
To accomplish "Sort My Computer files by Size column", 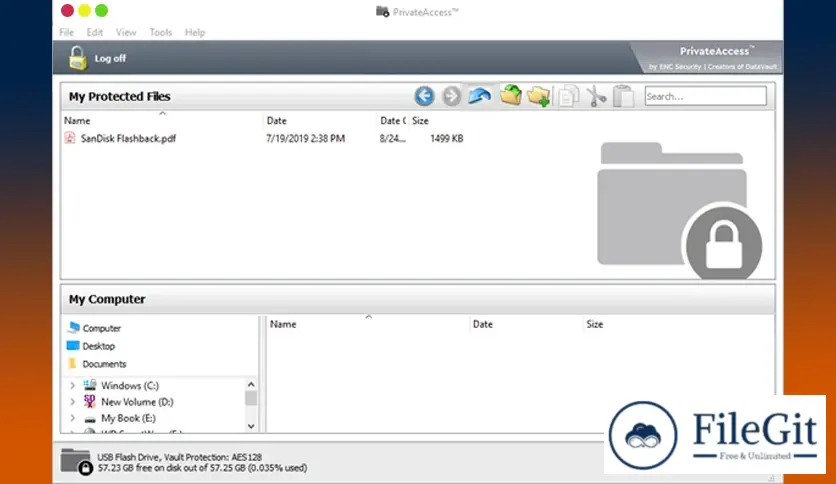I will (594, 325).
